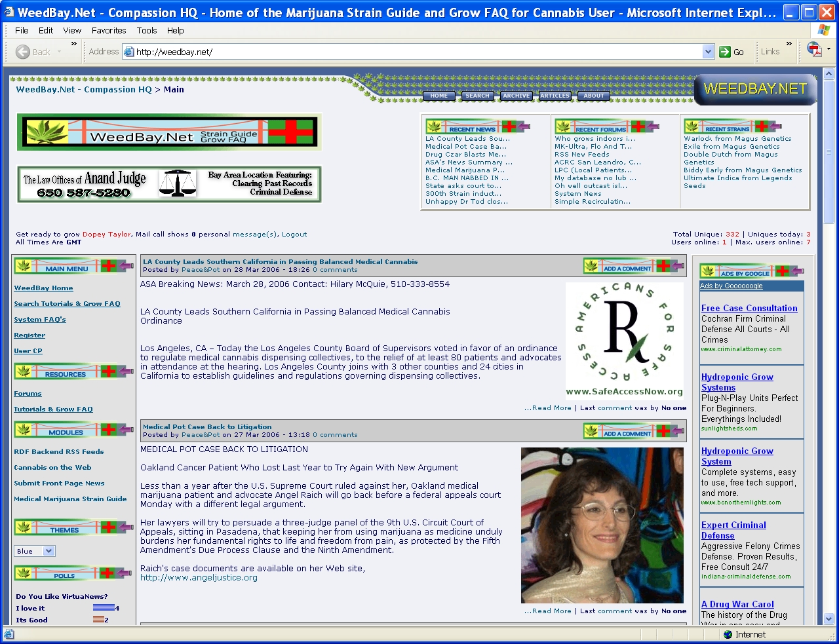Viewport: 839px width, 644px height.
Task: Click the Main Menu header graphic
Action: (74, 266)
